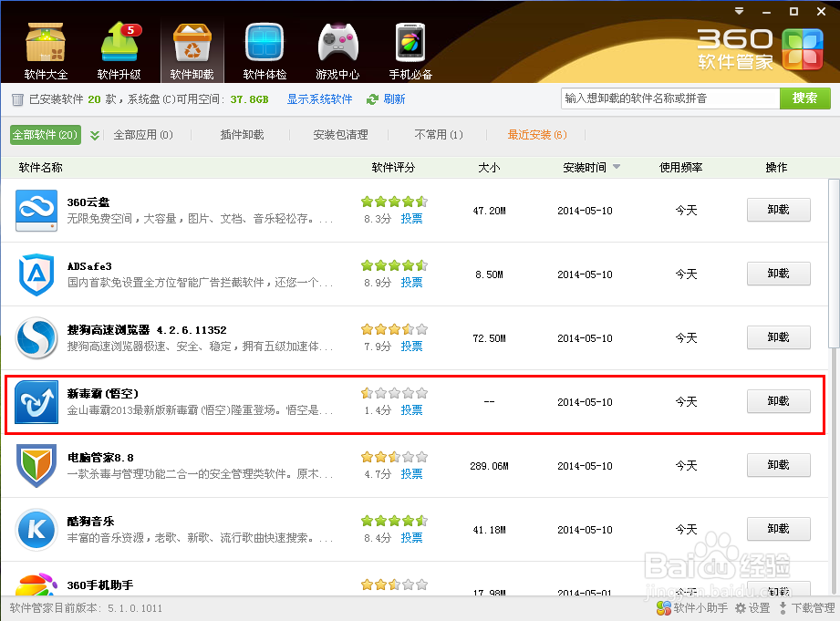The height and width of the screenshot is (621, 840).
Task: Open the 手机必备 phone icon
Action: [410, 50]
